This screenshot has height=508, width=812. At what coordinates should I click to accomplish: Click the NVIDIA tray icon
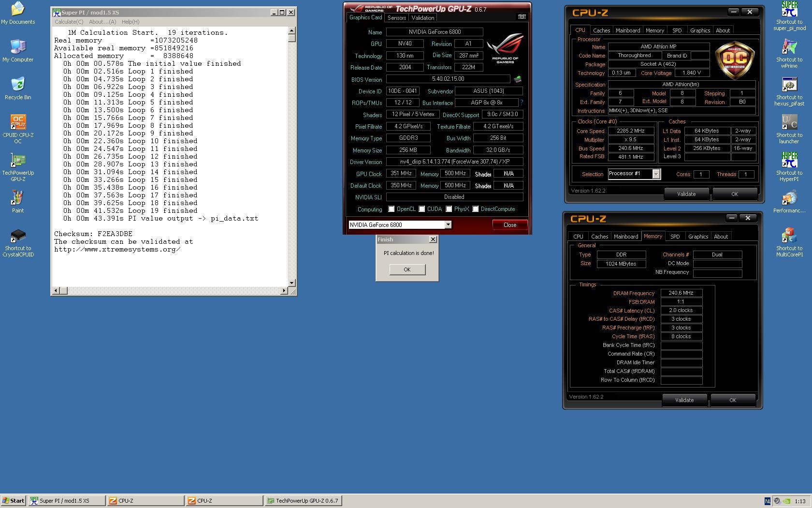coord(786,501)
